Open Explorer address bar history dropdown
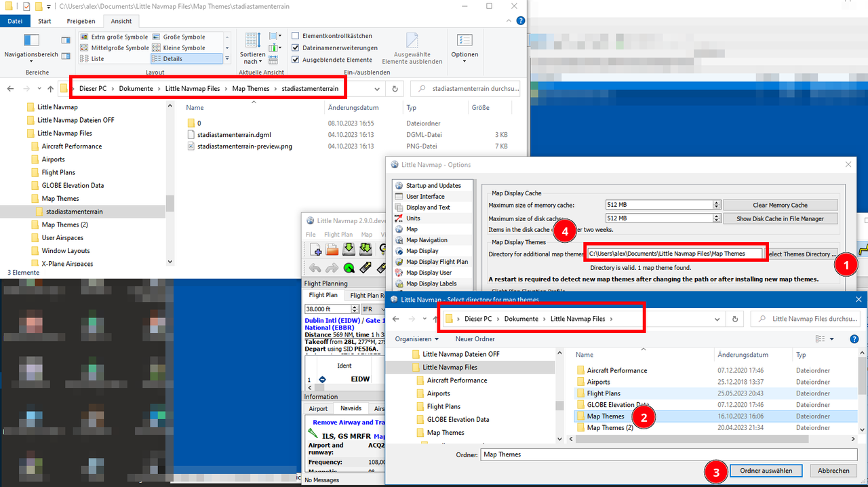 378,89
